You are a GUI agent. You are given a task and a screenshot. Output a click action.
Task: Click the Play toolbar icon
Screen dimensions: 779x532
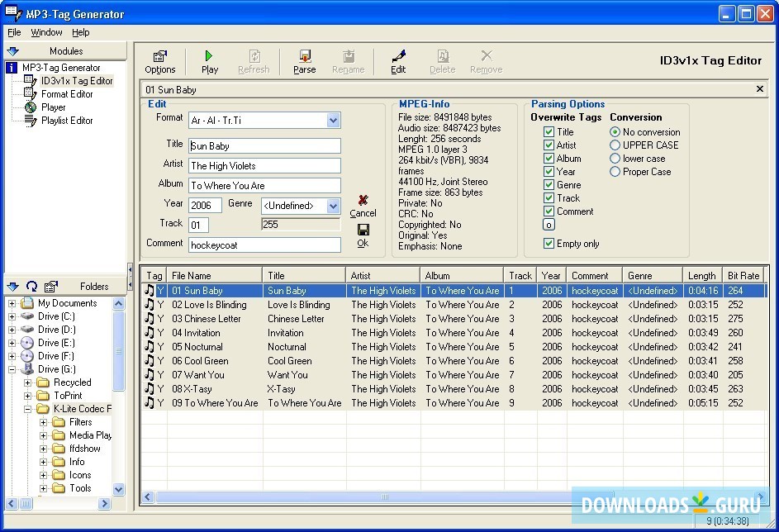(x=210, y=59)
